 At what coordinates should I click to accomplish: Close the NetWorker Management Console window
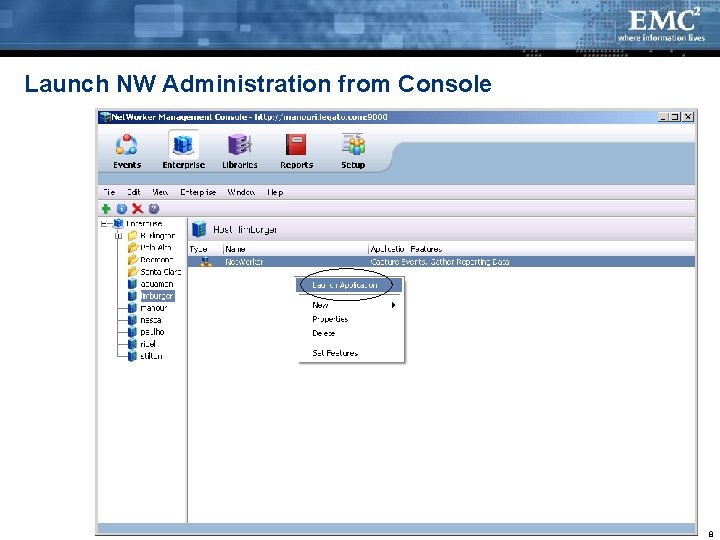coord(688,117)
